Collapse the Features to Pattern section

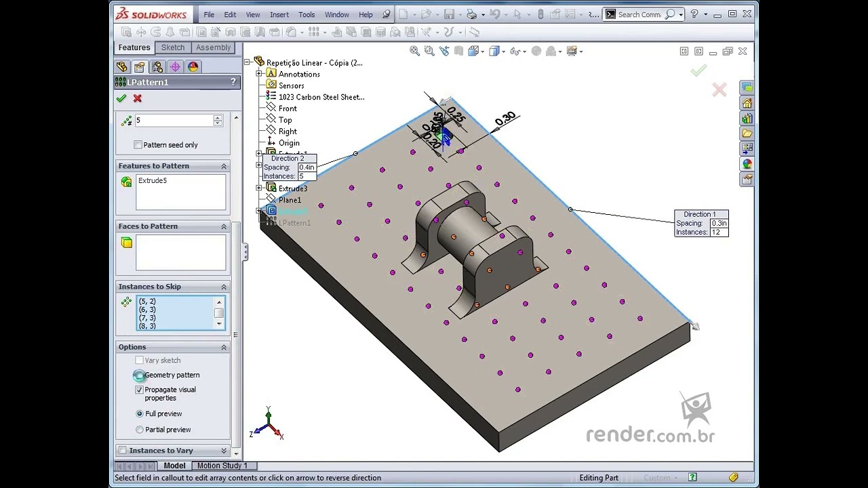(x=224, y=166)
